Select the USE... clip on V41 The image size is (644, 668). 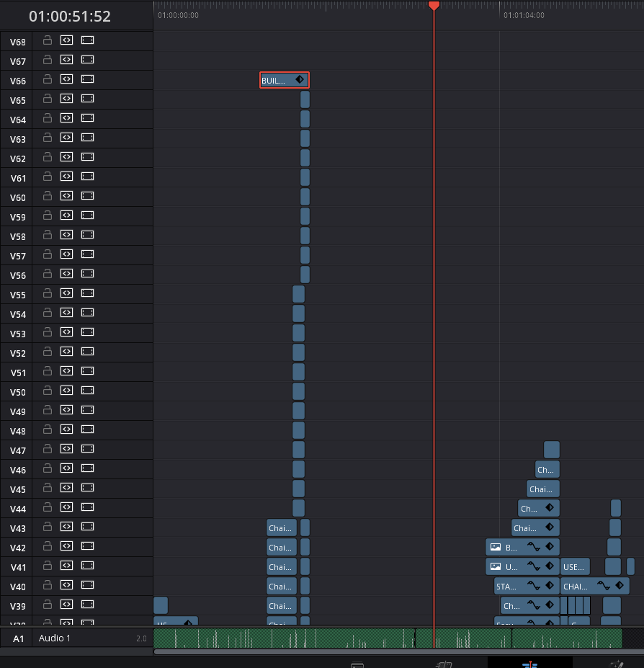(x=576, y=566)
